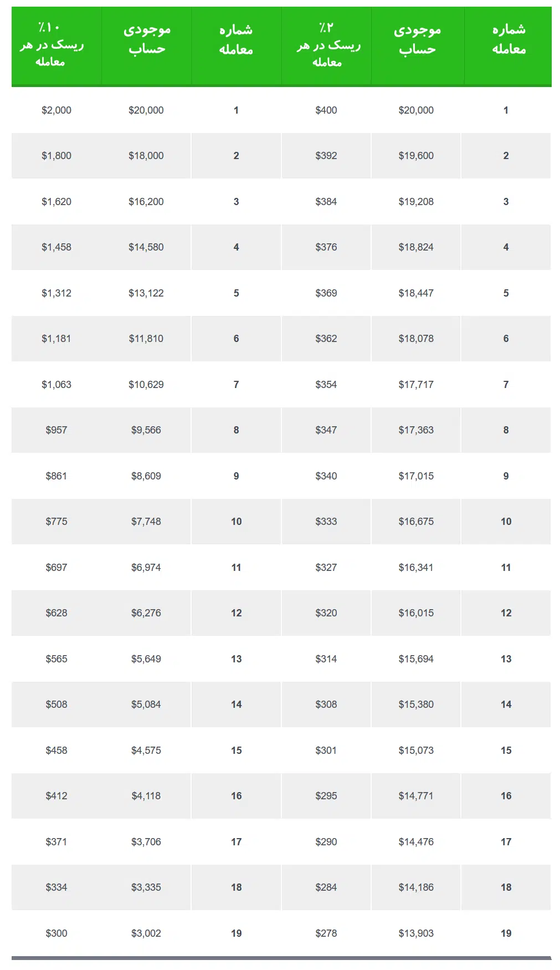Click the $7,748 balance cell
Image resolution: width=560 pixels, height=970 pixels.
pos(146,522)
